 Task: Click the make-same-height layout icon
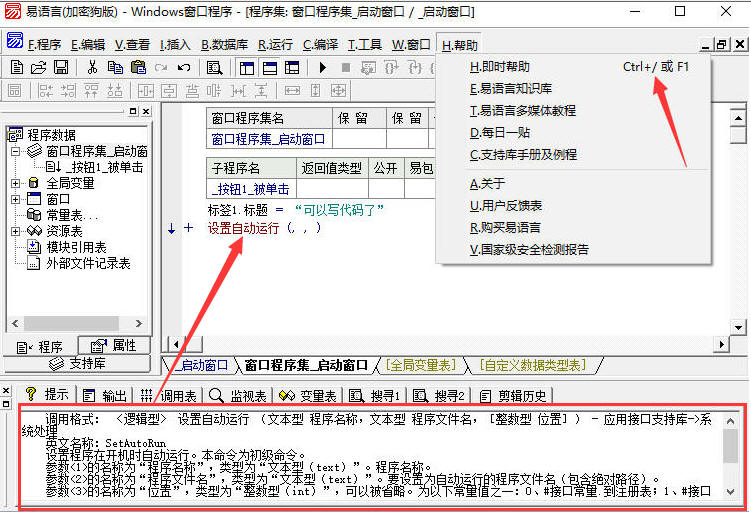(x=315, y=91)
